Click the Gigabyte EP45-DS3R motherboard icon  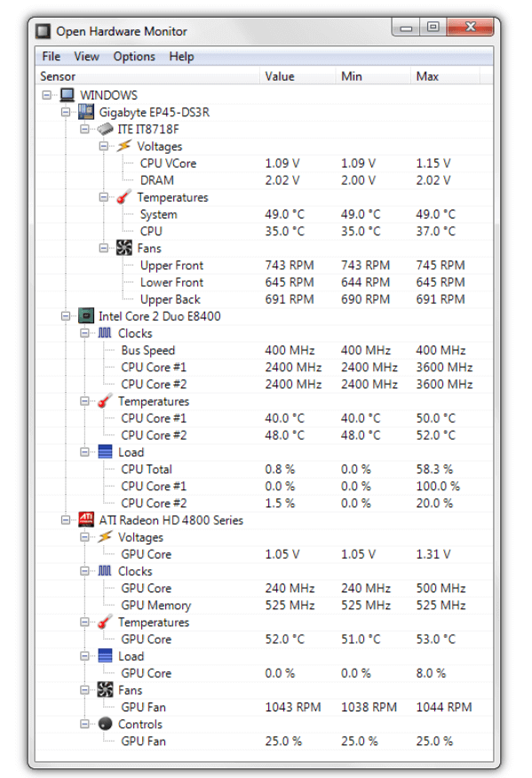[x=85, y=112]
